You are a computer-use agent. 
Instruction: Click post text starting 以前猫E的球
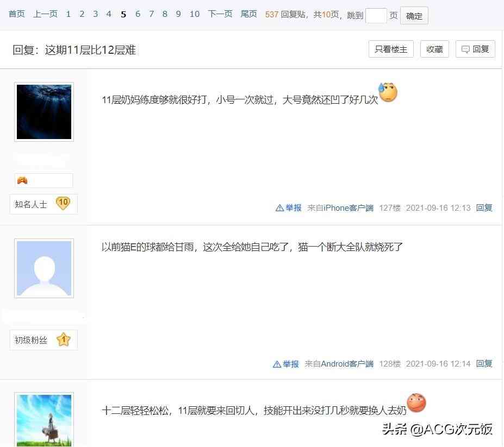tap(252, 247)
